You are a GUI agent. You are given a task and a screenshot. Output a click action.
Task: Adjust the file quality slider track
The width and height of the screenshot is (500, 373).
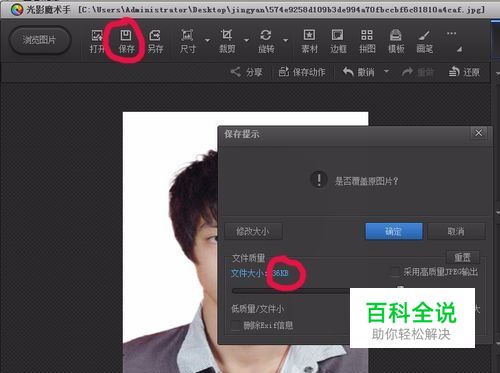pos(291,291)
